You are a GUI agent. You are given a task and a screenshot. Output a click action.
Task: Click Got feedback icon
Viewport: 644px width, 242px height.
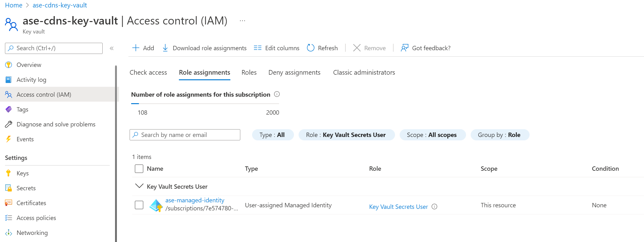[404, 48]
